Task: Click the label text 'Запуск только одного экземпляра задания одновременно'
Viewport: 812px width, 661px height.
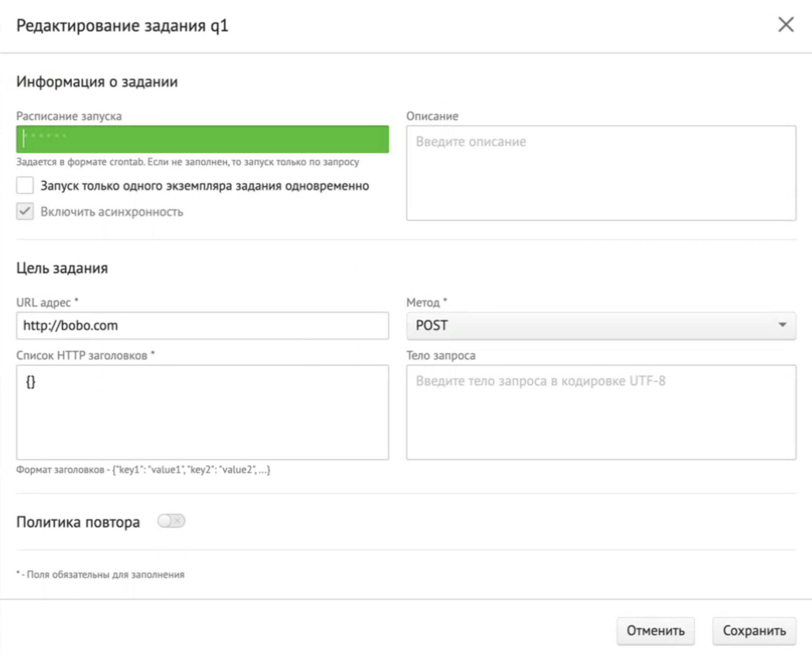Action: [205, 186]
